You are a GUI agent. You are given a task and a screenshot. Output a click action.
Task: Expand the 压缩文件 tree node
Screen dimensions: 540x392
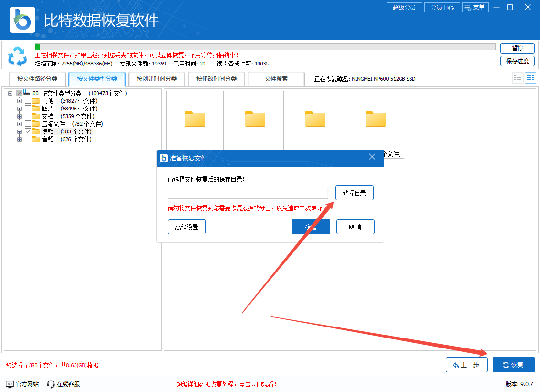pos(19,124)
